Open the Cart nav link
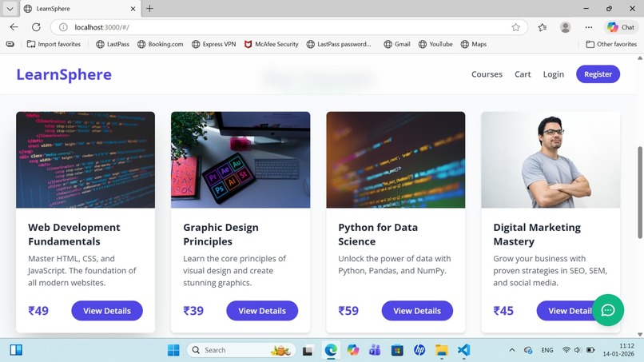The height and width of the screenshot is (362, 644). [x=523, y=74]
